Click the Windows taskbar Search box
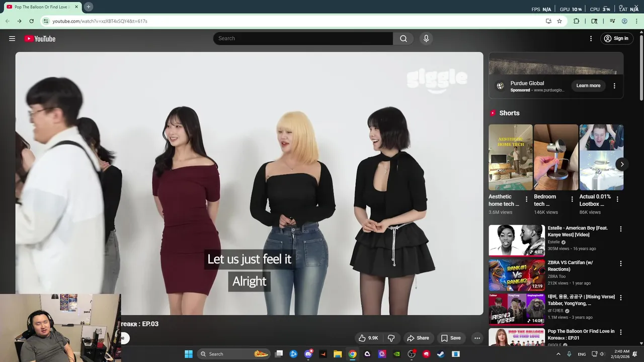This screenshot has height=362, width=644. (234, 354)
